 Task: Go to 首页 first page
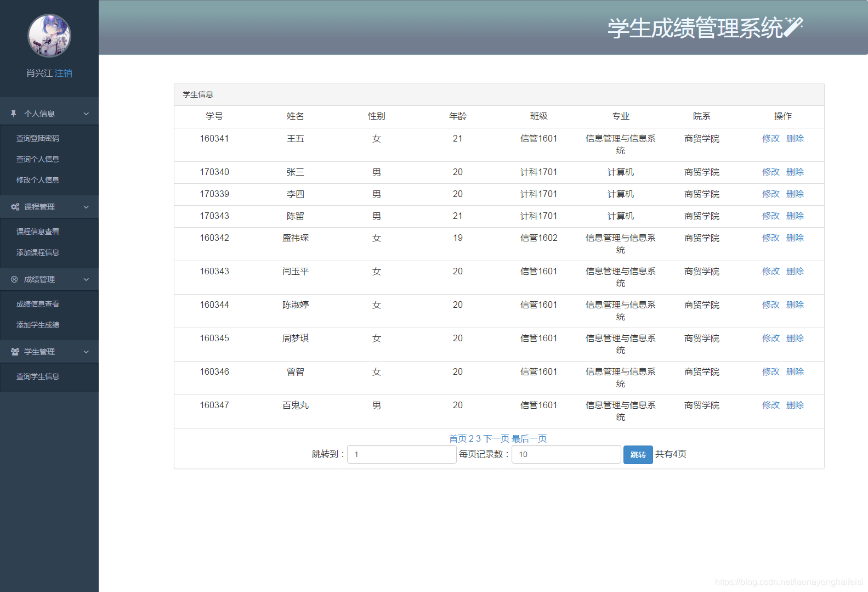tap(458, 438)
